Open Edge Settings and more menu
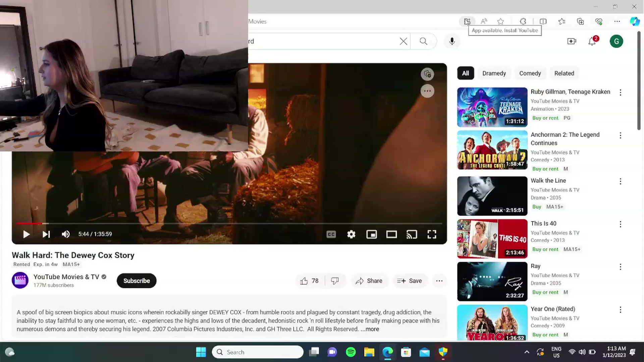The image size is (644, 362). tap(617, 21)
